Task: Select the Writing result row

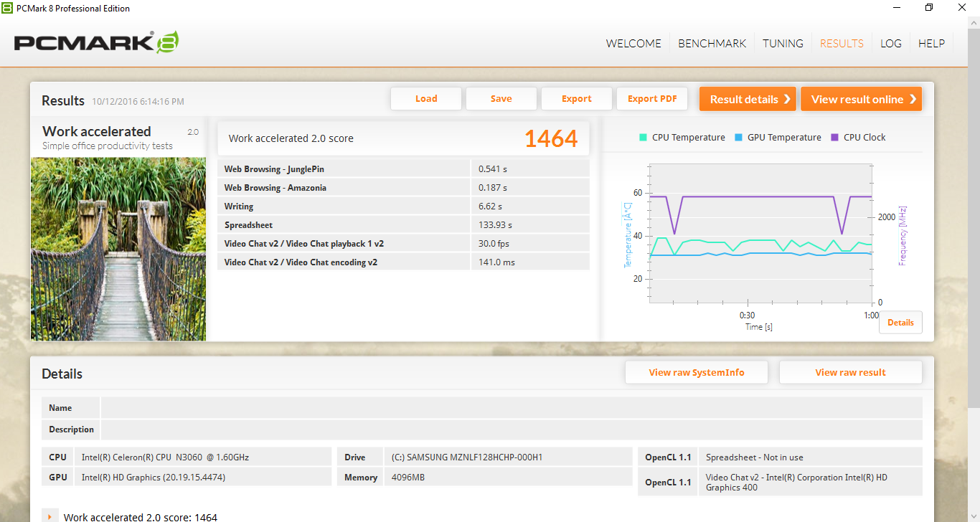Action: click(x=403, y=207)
